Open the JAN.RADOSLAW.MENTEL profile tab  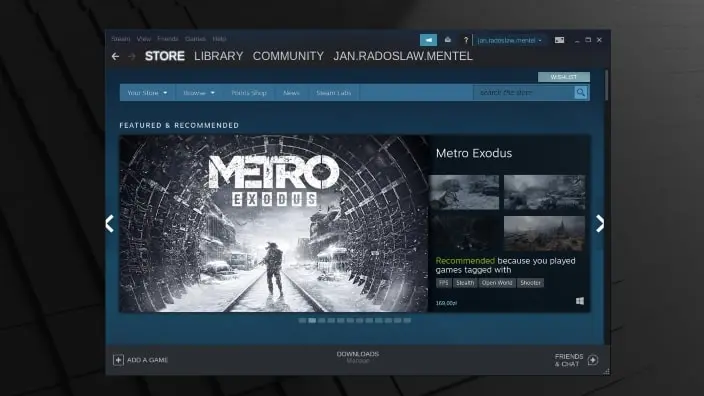(x=403, y=56)
